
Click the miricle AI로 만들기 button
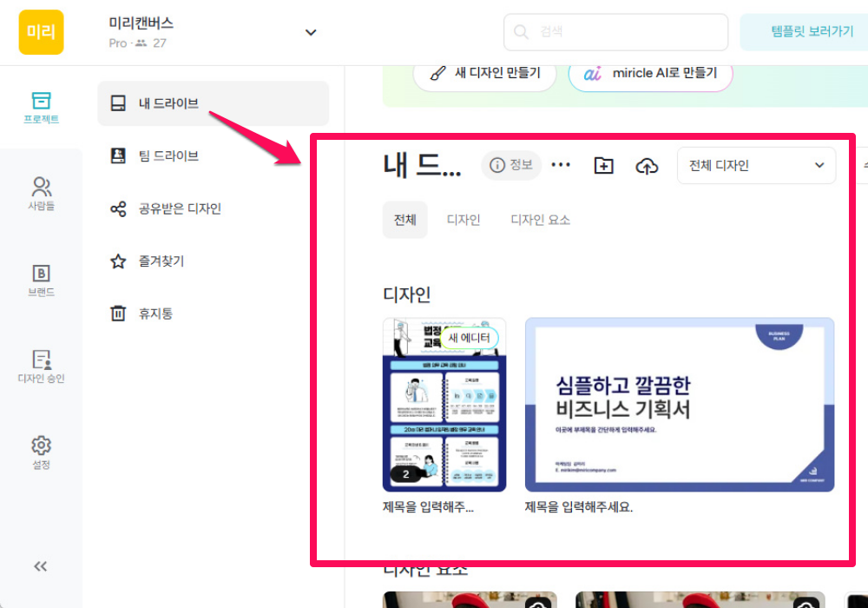point(650,74)
